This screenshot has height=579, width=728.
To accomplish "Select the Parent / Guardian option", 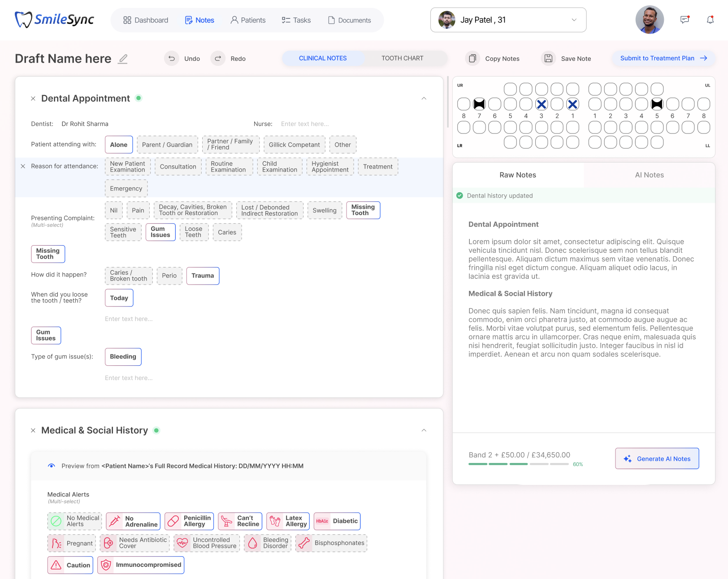I will pos(167,145).
